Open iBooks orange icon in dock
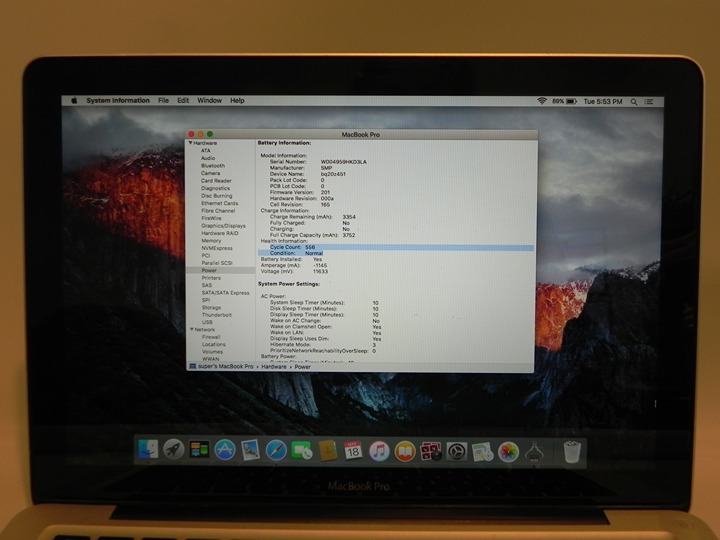720x540 pixels. click(x=405, y=451)
